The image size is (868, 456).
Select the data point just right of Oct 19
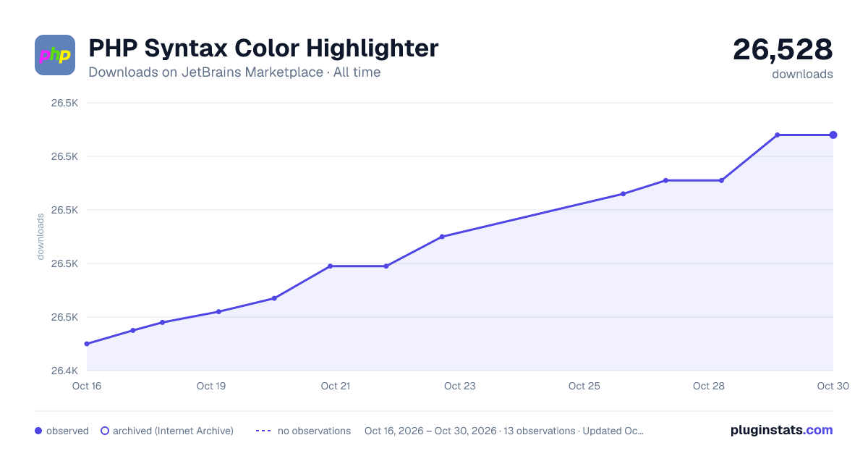tap(218, 312)
